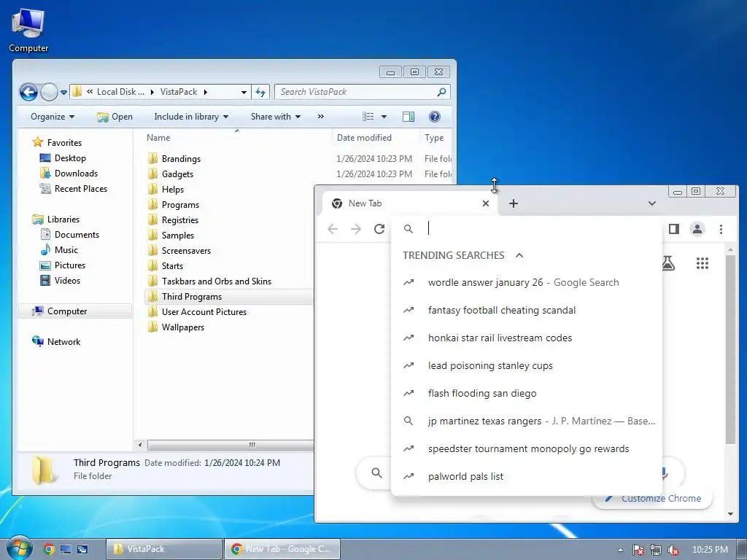Open Search Labs flask icon

[x=668, y=262]
